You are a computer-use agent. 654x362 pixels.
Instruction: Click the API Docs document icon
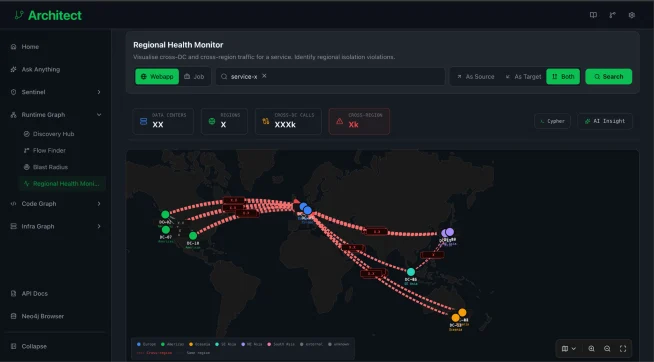point(13,294)
